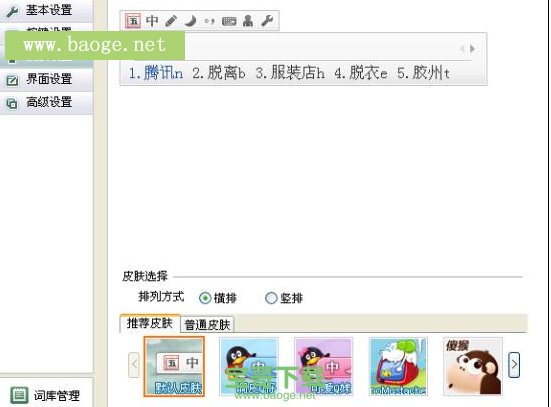Screen dimensions: 551x407
Task: Toggle the 中 Chinese/English mode icon
Action: click(152, 21)
